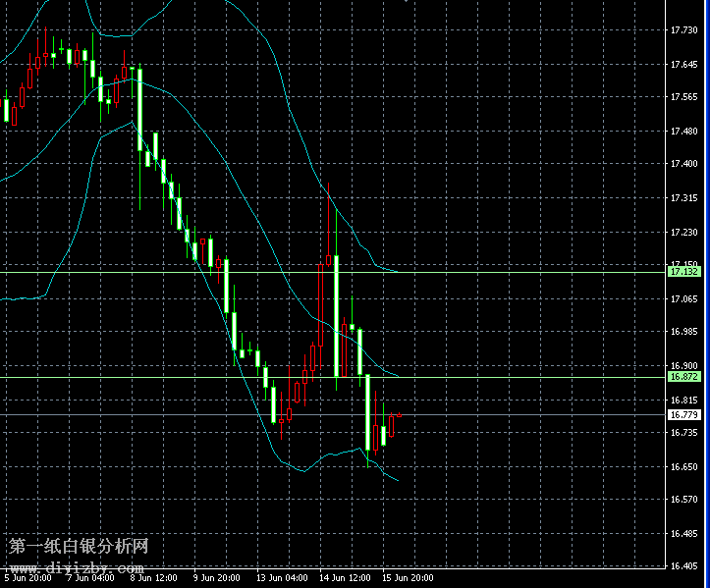The width and height of the screenshot is (710, 588).
Task: Click the 17.400 price scale label
Action: tap(683, 164)
